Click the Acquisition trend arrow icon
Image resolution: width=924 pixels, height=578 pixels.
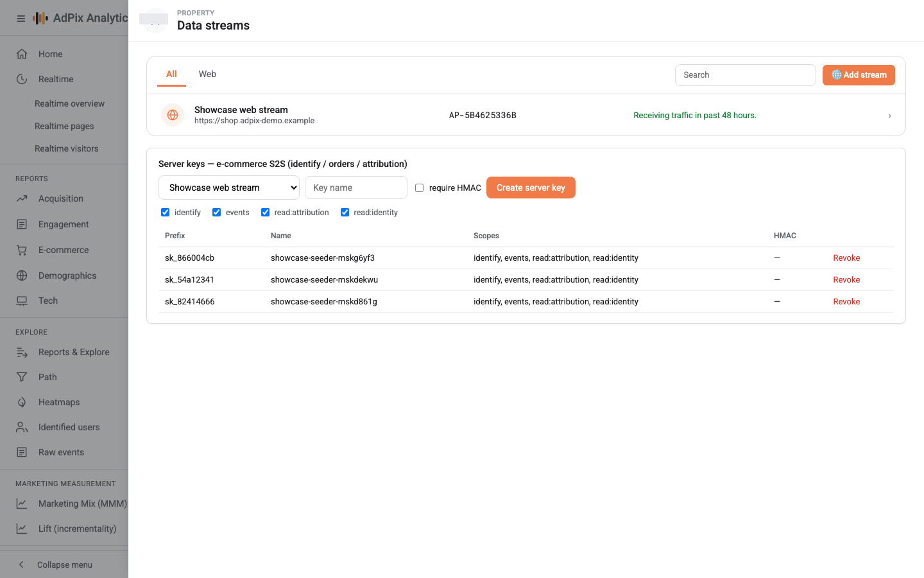coord(22,198)
